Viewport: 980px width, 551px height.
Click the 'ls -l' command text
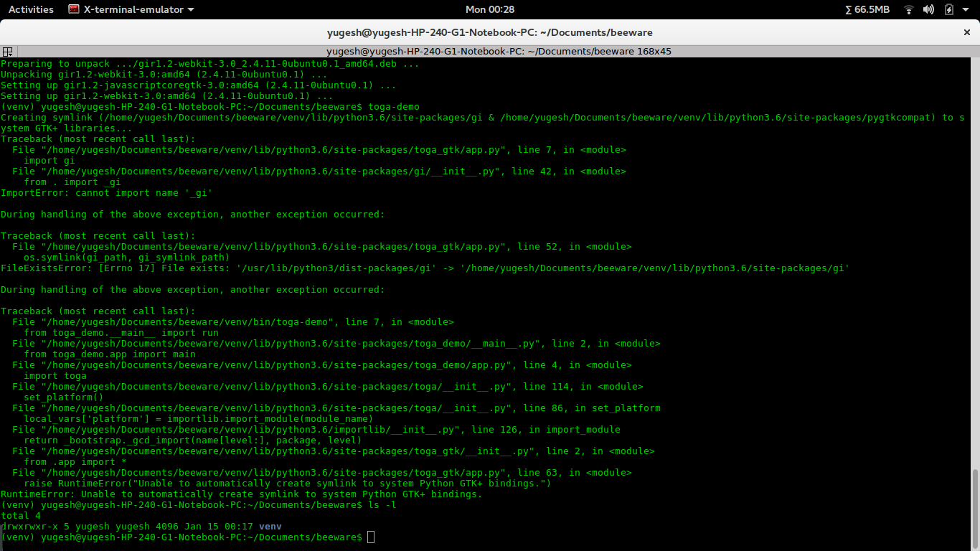coord(382,505)
